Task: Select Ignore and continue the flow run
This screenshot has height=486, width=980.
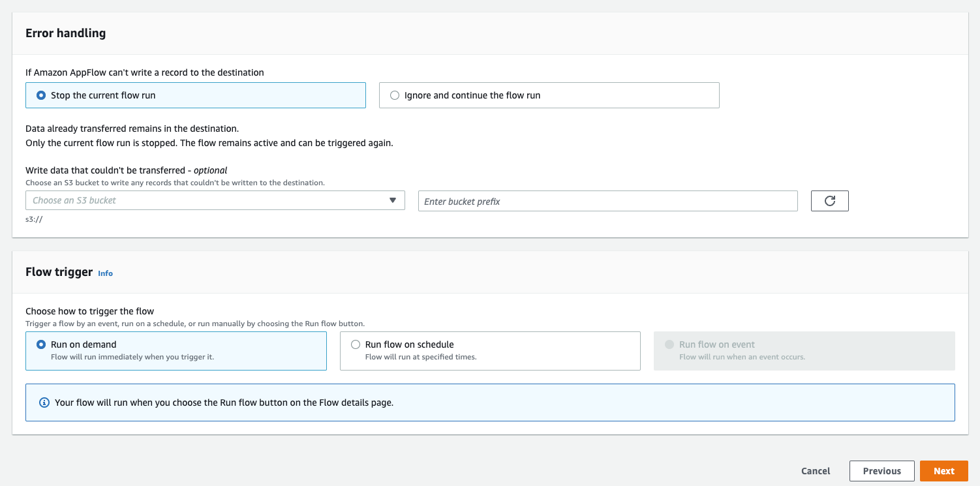Action: pyautogui.click(x=395, y=95)
